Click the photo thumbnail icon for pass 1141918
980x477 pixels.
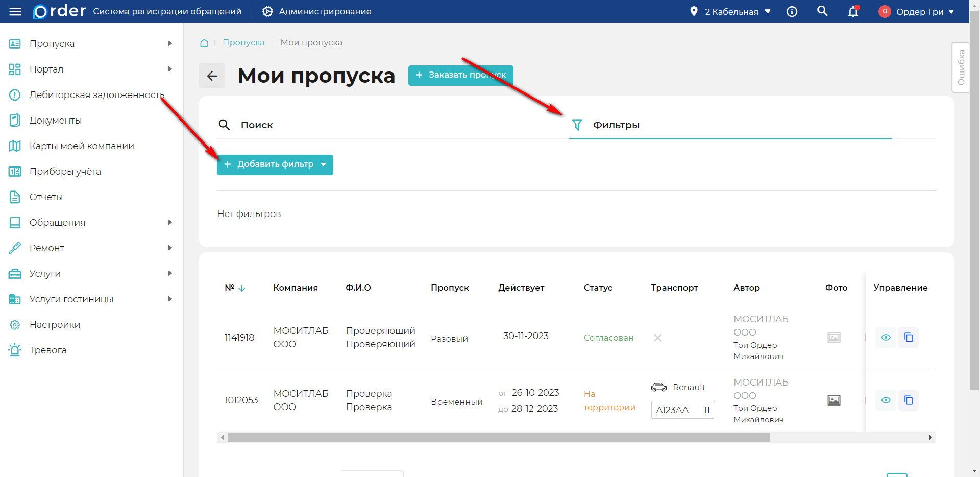click(x=834, y=337)
